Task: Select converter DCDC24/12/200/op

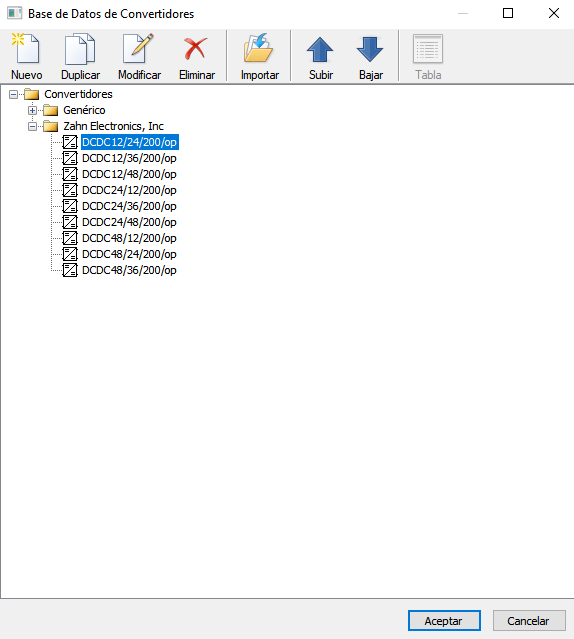Action: tap(129, 190)
